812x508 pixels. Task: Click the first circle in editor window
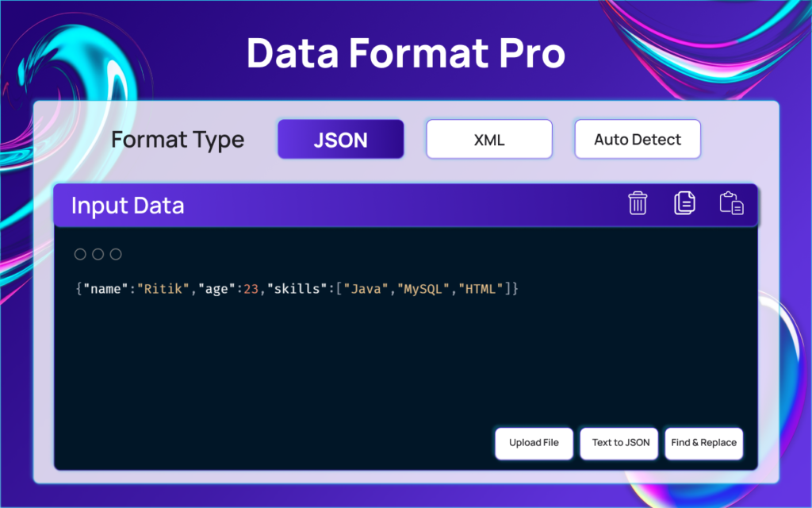80,254
